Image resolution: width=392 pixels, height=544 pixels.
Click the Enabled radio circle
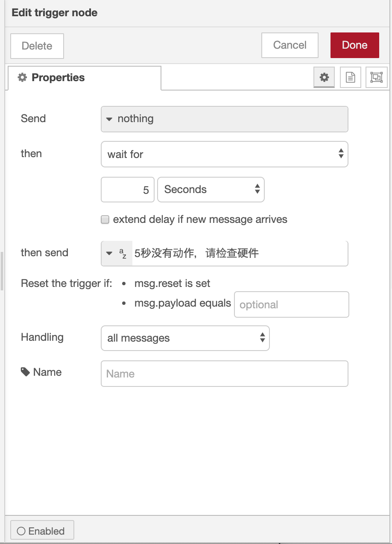click(x=21, y=530)
